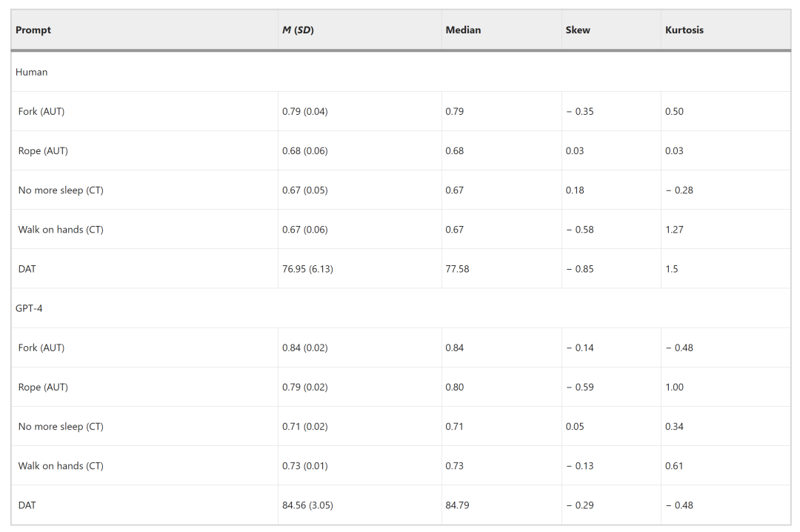Click Human DAT mean 76.95 (6.13)
The image size is (800, 532).
pos(307,269)
